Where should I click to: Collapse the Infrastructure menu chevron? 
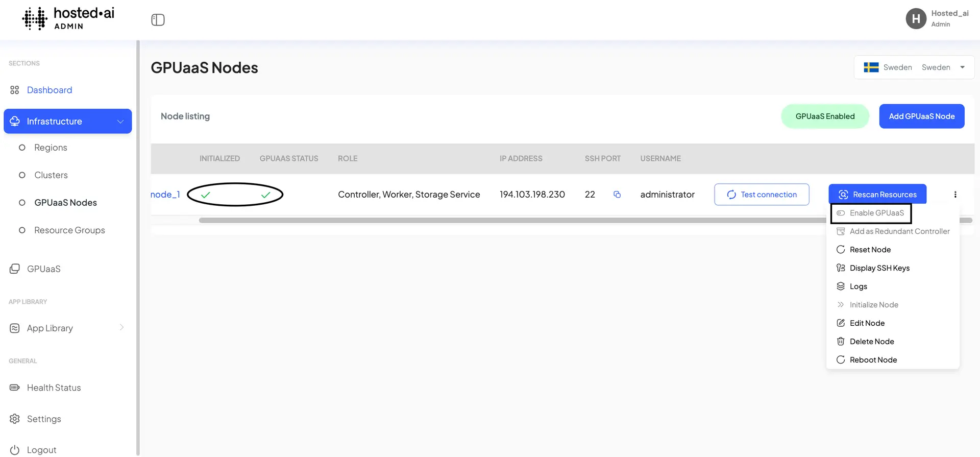coord(120,122)
